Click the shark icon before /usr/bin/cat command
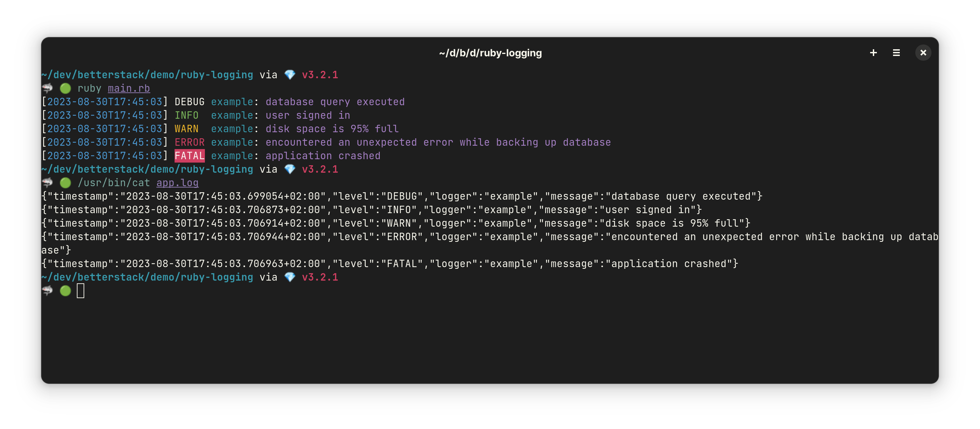The height and width of the screenshot is (429, 980). pyautogui.click(x=47, y=183)
